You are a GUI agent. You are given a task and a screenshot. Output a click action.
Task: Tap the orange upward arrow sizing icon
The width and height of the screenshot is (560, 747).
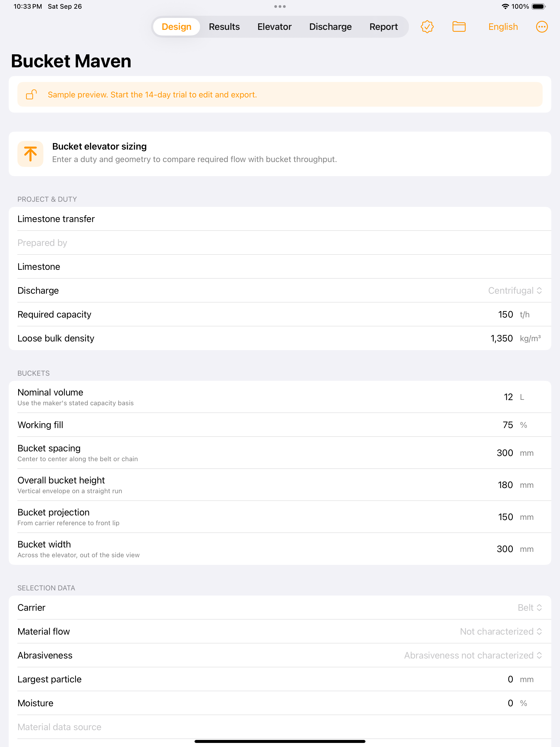[30, 154]
